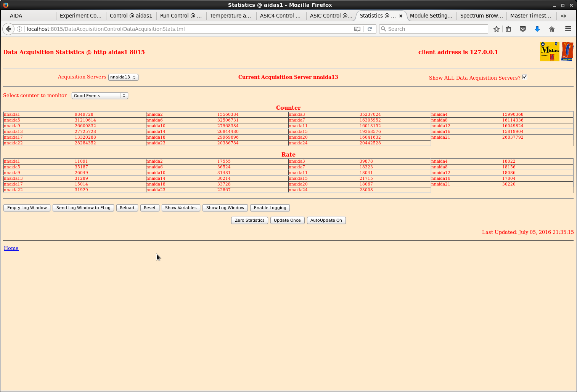Select nnaida13 counter value 27725728
The height and width of the screenshot is (392, 577).
click(85, 131)
